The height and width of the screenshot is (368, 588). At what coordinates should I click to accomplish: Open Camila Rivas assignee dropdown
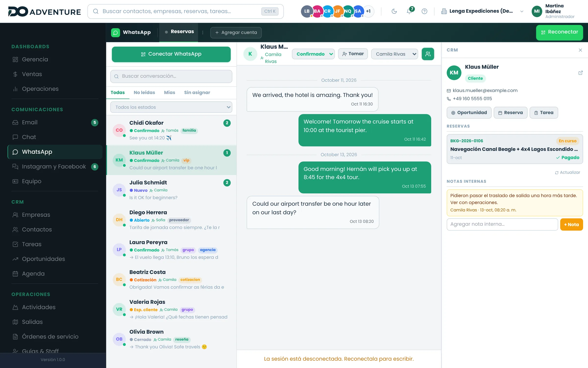(394, 54)
